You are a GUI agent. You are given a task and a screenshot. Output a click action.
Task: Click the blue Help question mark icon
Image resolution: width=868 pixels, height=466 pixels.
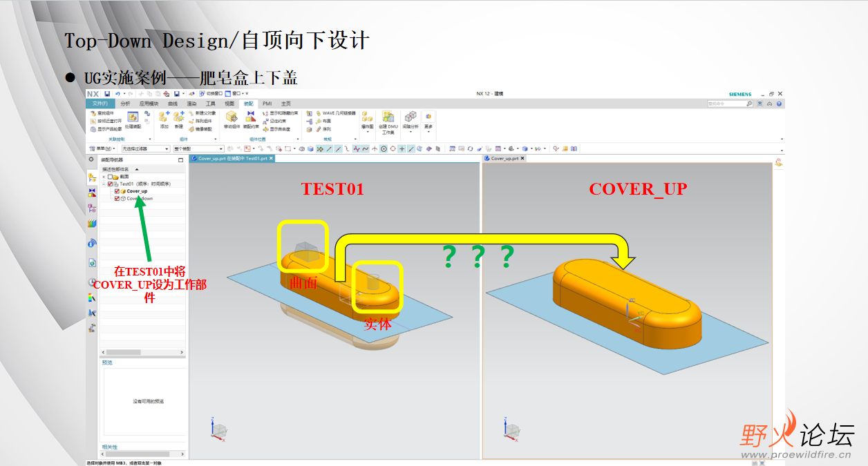(x=779, y=104)
